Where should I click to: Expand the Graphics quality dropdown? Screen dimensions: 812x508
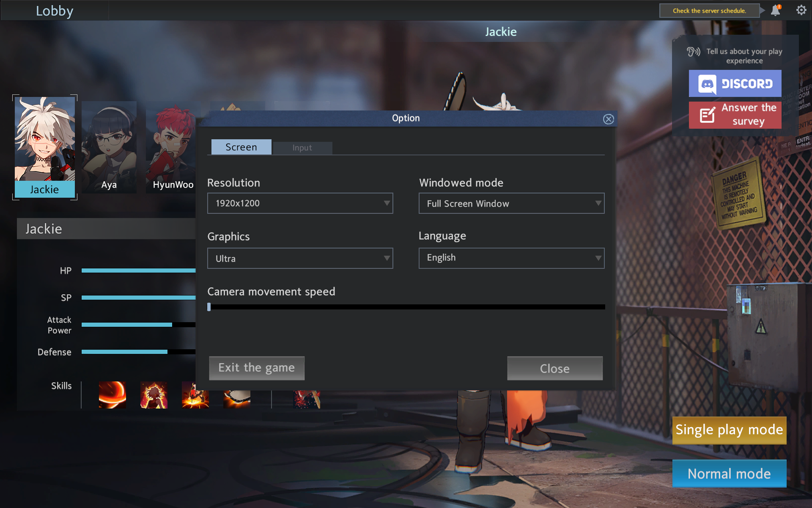[299, 257]
